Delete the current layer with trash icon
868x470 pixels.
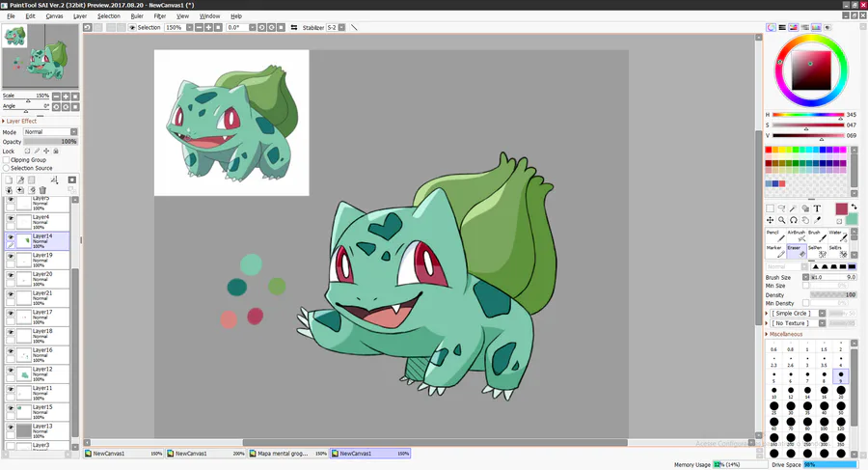[42, 190]
